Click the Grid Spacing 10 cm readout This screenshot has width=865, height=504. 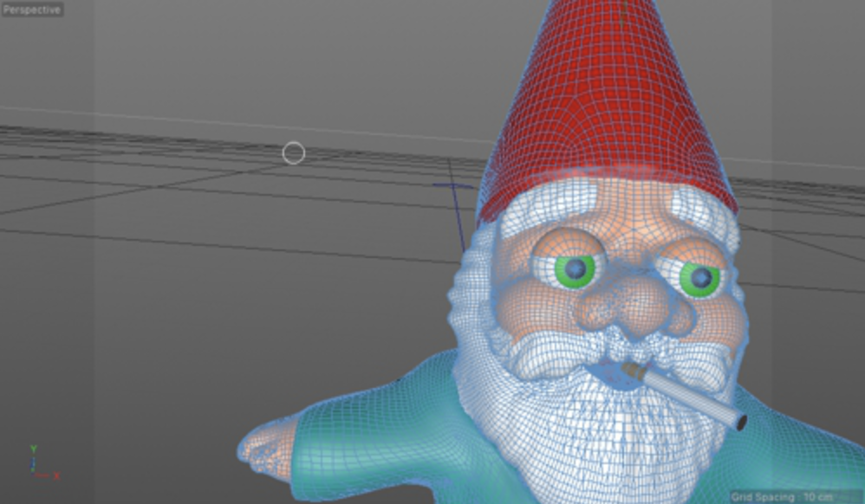point(796,496)
